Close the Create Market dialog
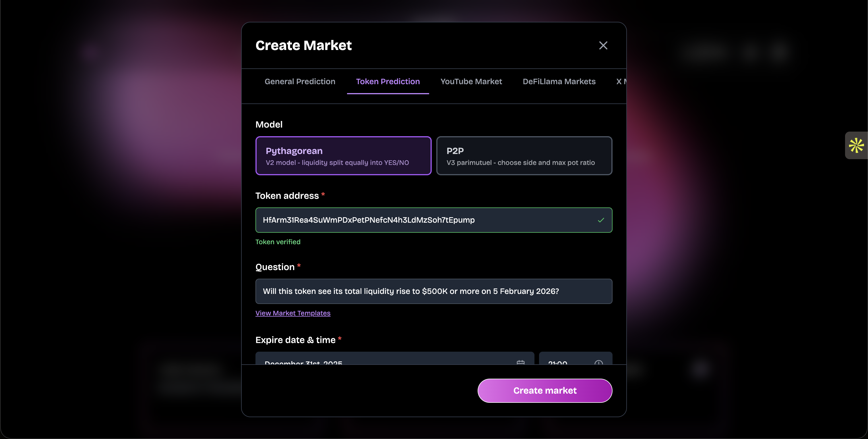Screen dimensions: 868x439 click(x=603, y=45)
